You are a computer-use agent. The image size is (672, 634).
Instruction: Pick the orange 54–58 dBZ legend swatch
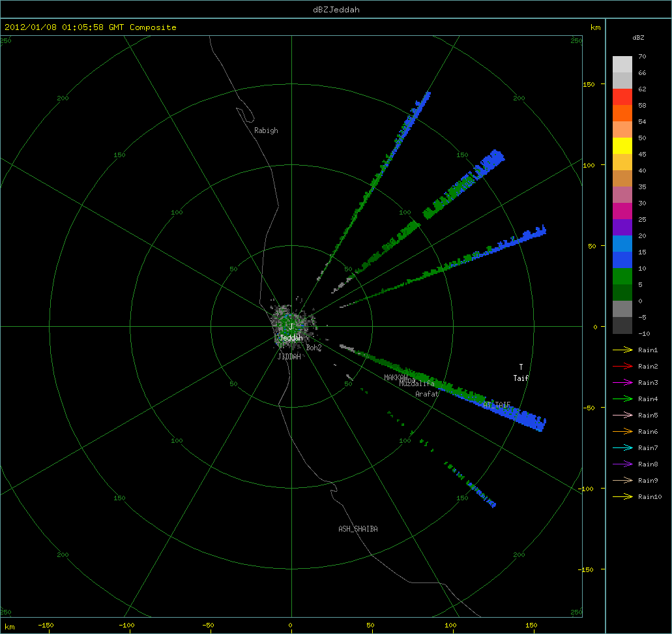[x=622, y=113]
